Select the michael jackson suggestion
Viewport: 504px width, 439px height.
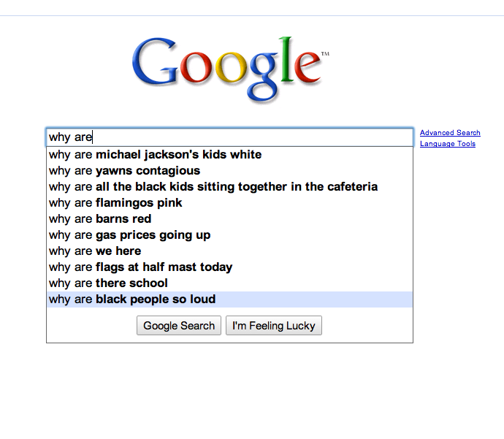[155, 155]
